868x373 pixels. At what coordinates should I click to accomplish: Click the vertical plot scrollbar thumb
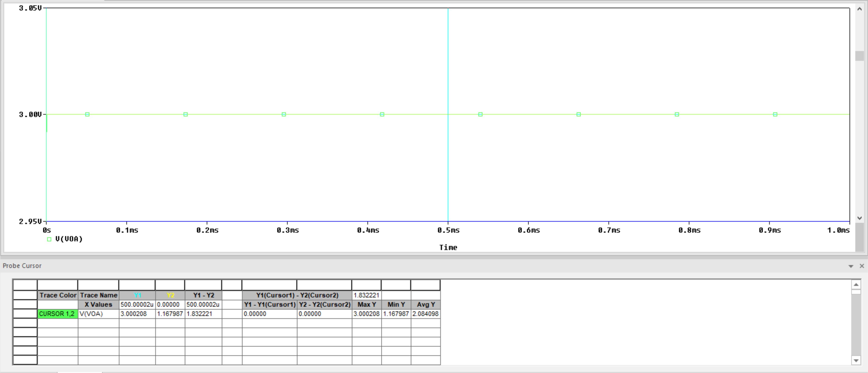[x=859, y=56]
